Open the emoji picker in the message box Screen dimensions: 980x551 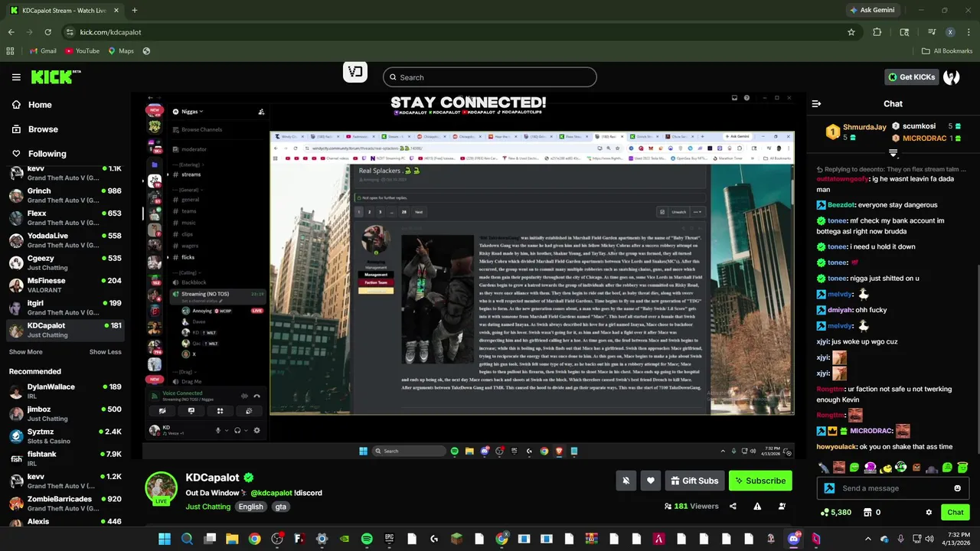point(957,488)
